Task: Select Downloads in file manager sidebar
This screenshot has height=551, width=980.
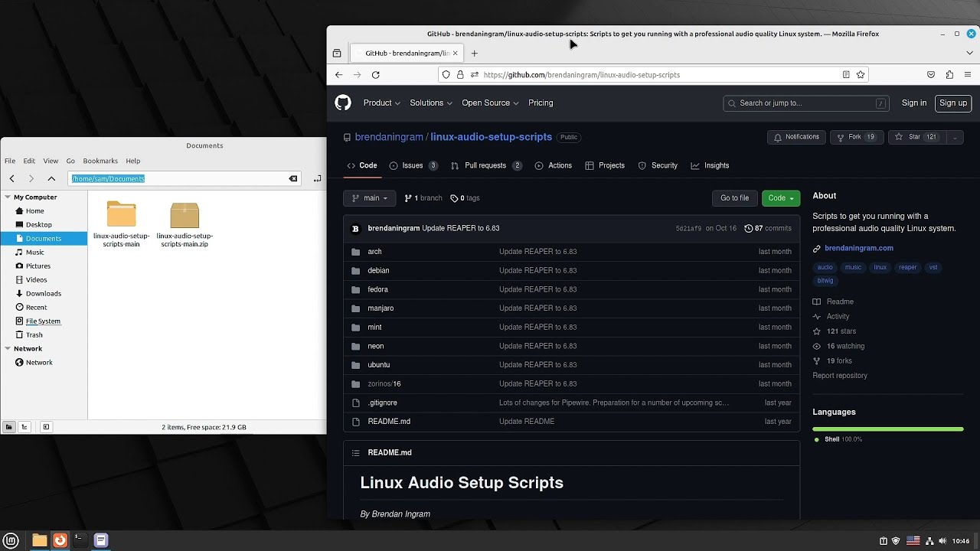Action: coord(44,294)
